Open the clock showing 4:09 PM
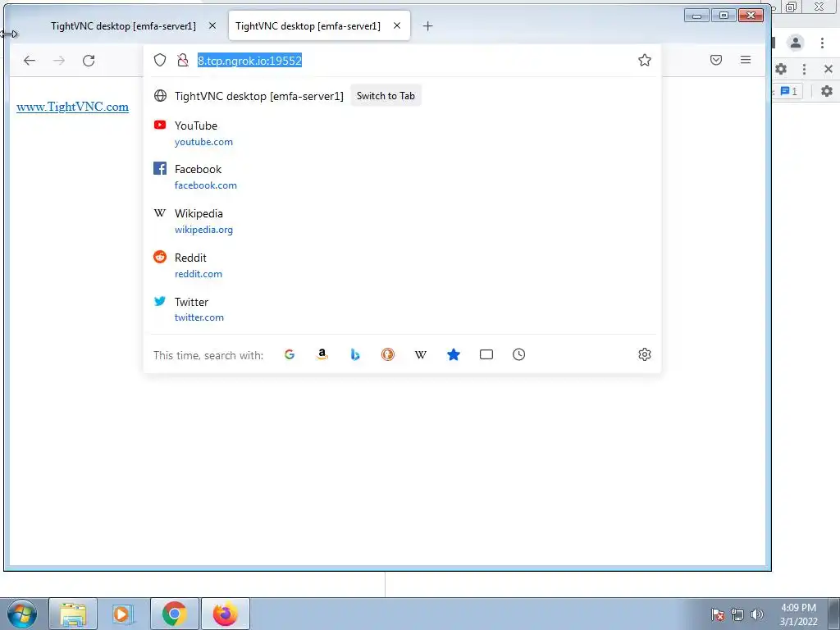Viewport: 840px width, 630px height. click(798, 614)
